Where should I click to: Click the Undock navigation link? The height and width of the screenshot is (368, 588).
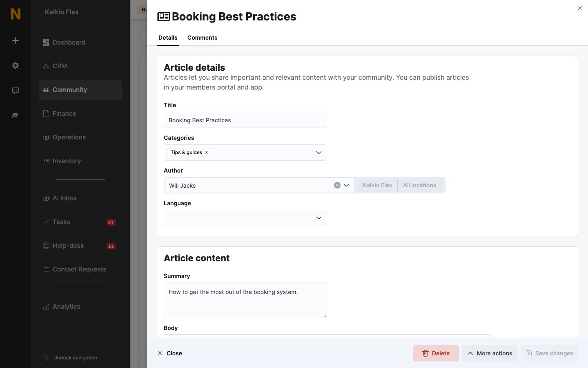[75, 358]
